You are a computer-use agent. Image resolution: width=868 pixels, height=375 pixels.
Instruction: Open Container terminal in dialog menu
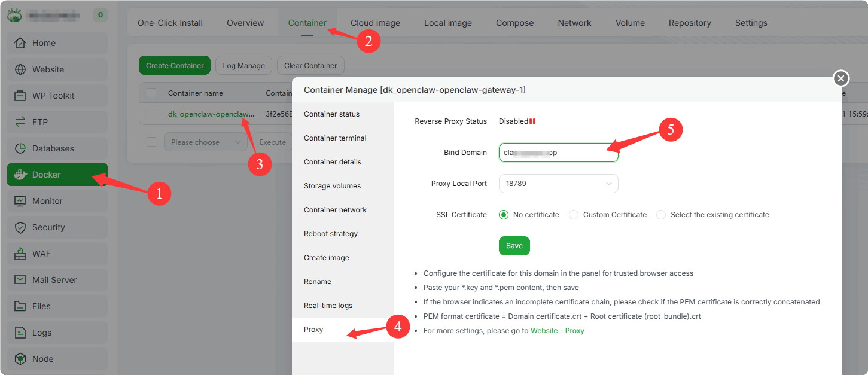pos(343,138)
